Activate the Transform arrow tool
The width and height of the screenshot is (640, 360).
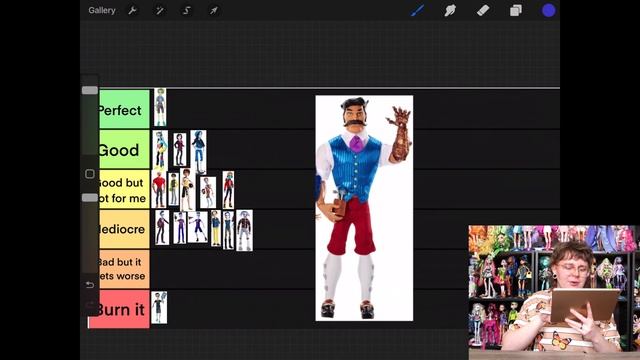click(214, 11)
